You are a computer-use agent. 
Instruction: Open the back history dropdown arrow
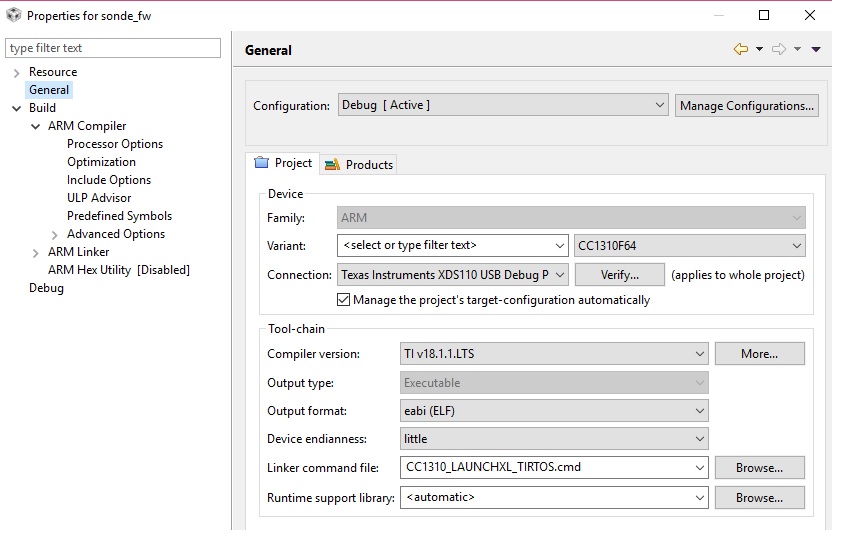(x=759, y=50)
